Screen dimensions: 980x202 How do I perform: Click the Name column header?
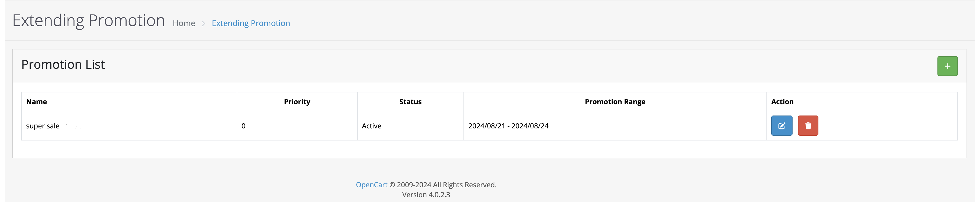pos(37,102)
